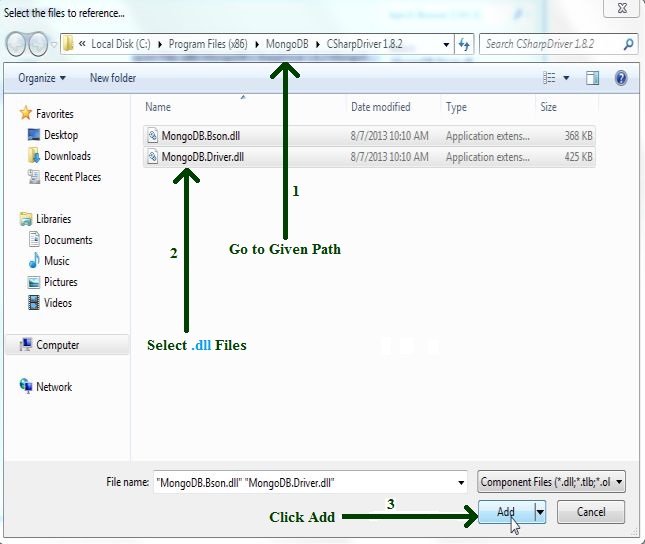The width and height of the screenshot is (645, 544).
Task: Select Program Files (x86) in the address path
Action: click(x=208, y=44)
